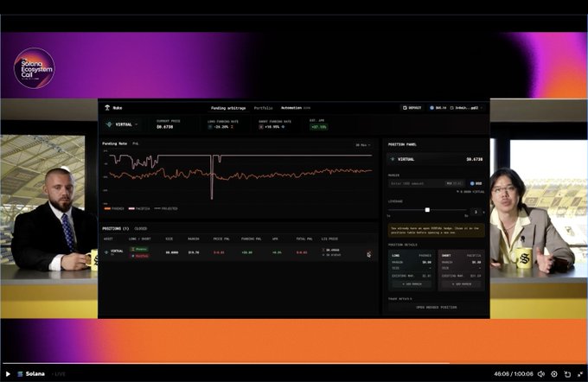Click the MAX button in the margin field
This screenshot has width=588, height=382.
tap(454, 183)
